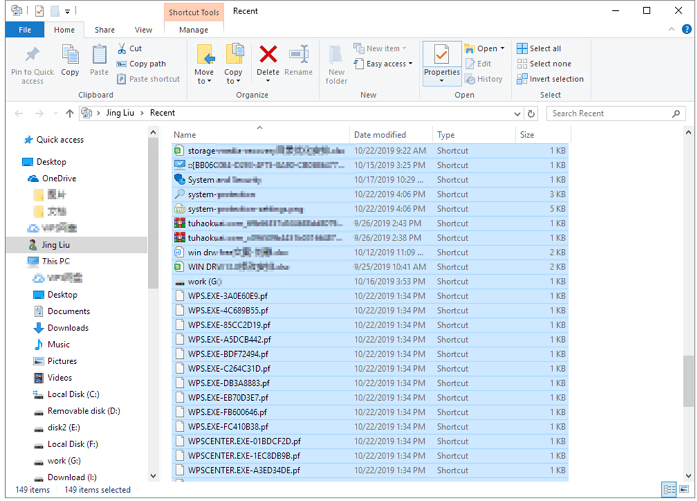Open the recent locations dropdown arrow
This screenshot has height=501, width=697.
(56, 113)
